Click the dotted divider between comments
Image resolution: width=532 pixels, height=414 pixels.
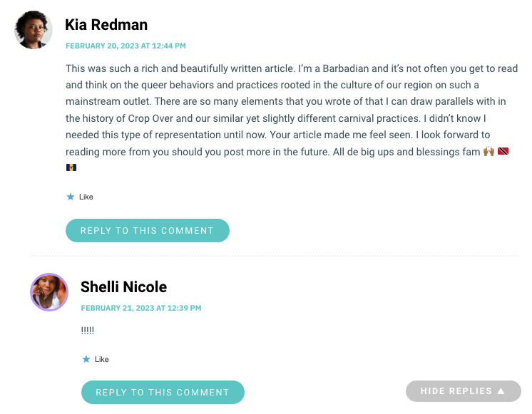pos(274,256)
